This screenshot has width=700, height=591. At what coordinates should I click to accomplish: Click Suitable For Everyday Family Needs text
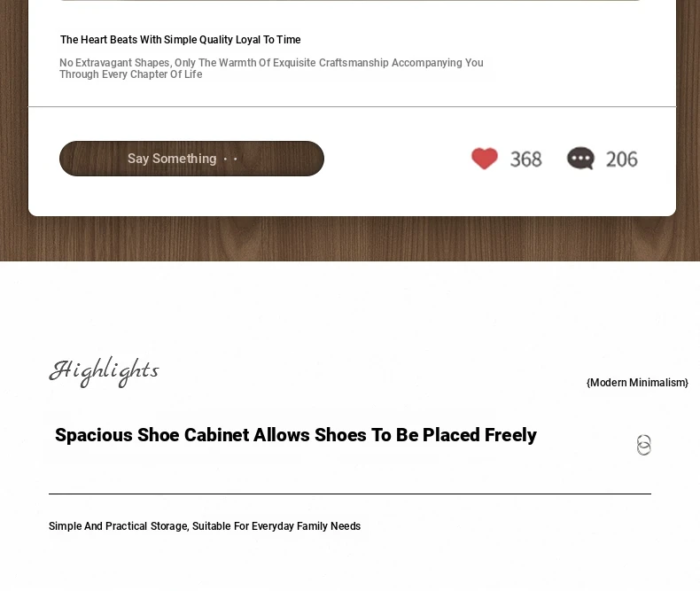276,526
